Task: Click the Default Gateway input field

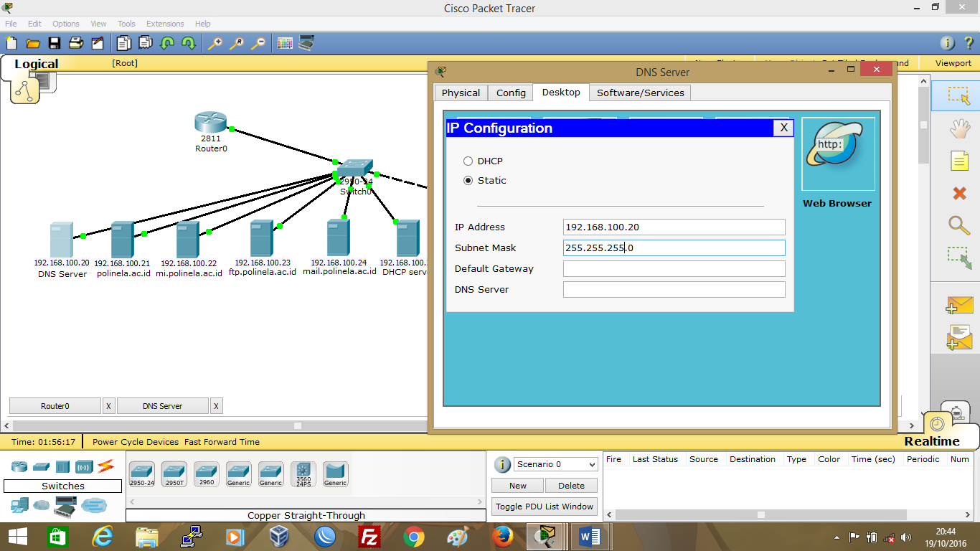Action: pyautogui.click(x=674, y=269)
